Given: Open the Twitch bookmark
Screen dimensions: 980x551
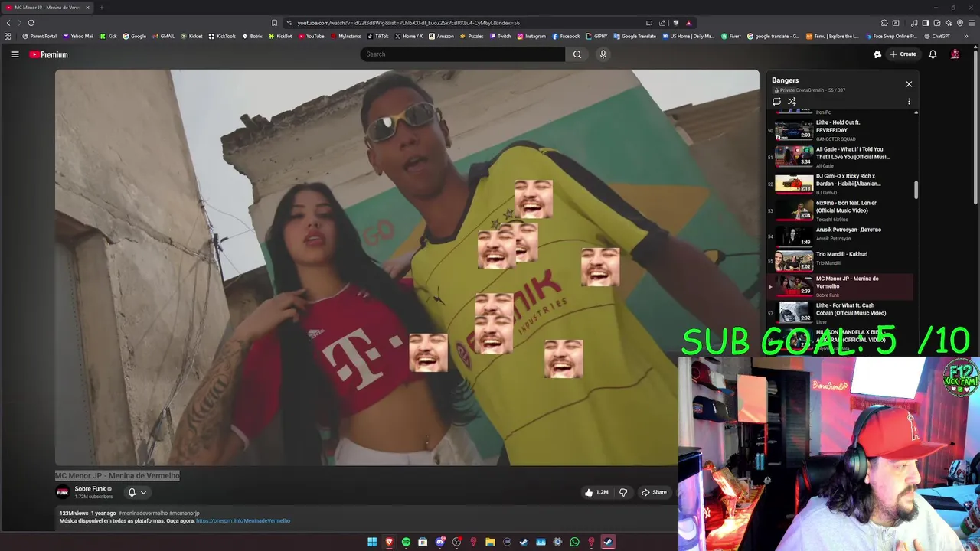Looking at the screenshot, I should click(x=500, y=36).
